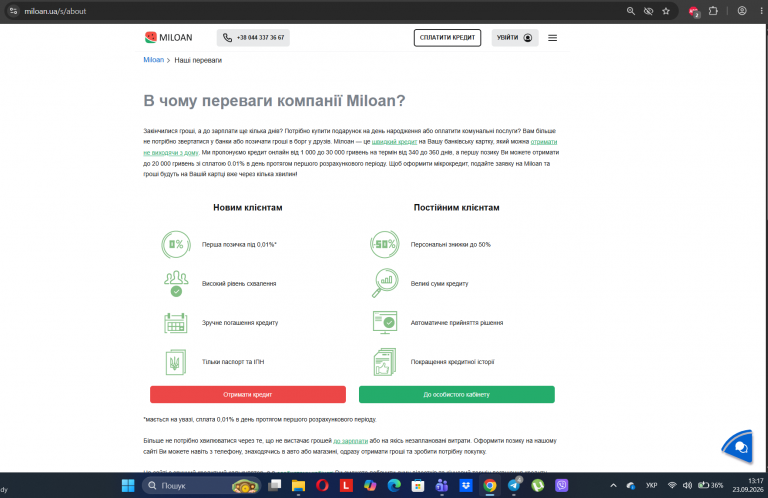Call the phone number +38 044 337 36 67
Image resolution: width=768 pixels, height=498 pixels.
coord(253,38)
